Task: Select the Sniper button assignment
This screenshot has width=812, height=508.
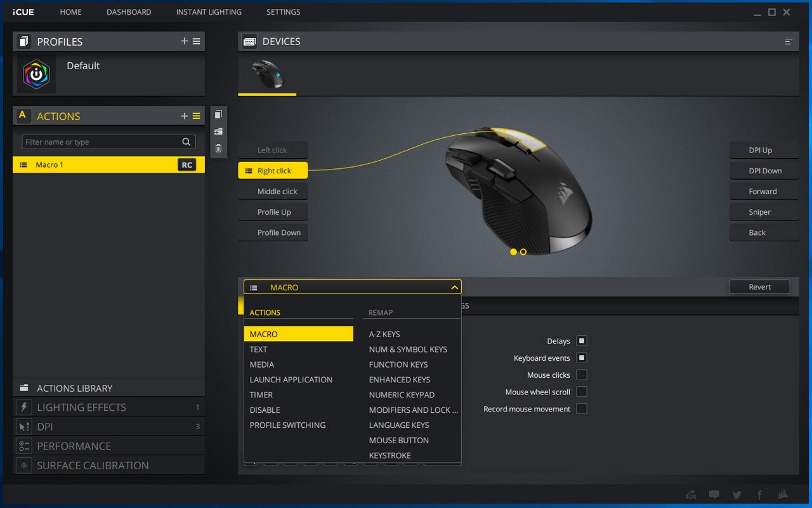Action: click(764, 212)
